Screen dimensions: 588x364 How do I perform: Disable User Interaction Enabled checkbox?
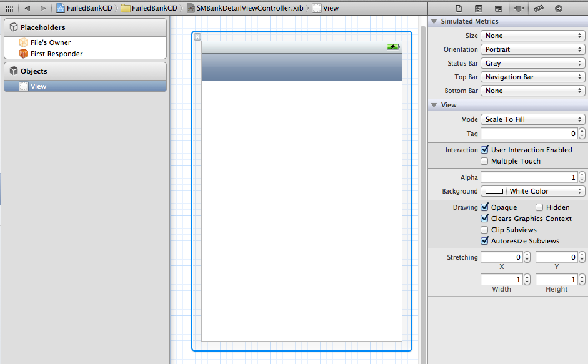tap(484, 150)
